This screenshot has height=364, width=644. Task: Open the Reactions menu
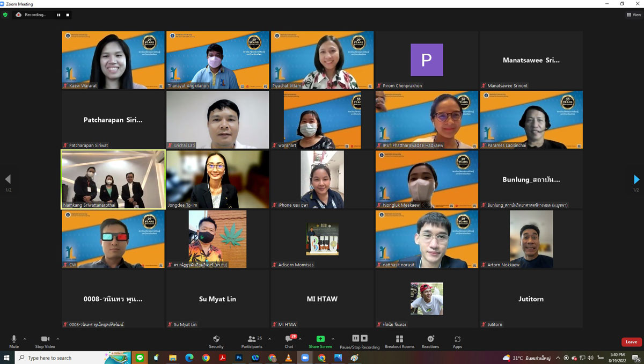(x=430, y=341)
